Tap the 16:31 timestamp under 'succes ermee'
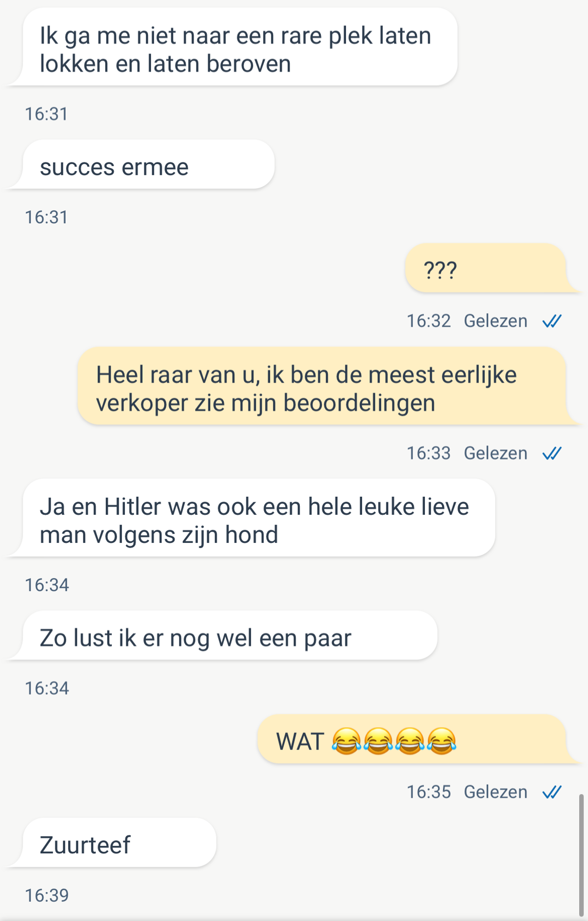 [47, 218]
